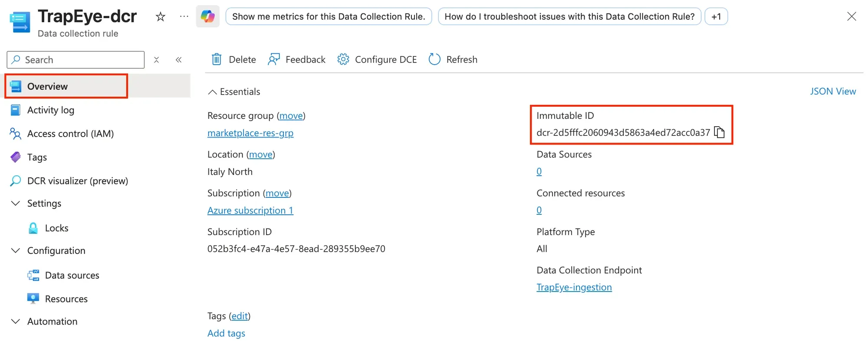
Task: Open Activity log in the sidebar
Action: 51,110
